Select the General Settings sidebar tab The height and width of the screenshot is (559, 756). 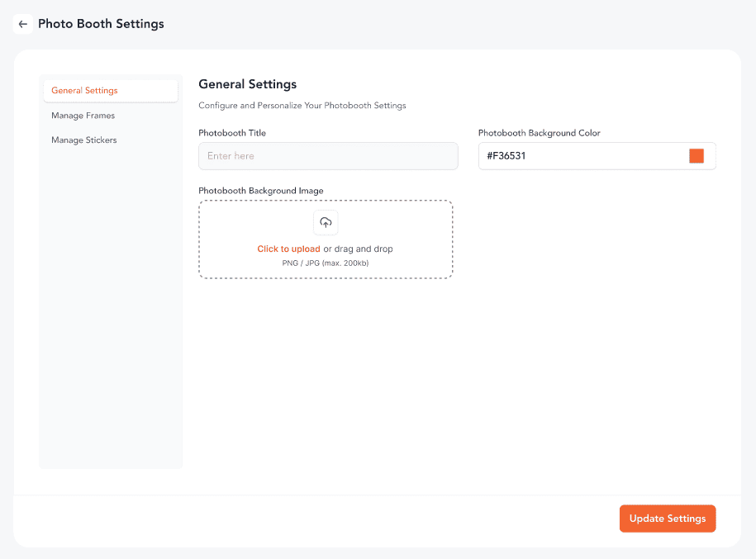coord(111,91)
